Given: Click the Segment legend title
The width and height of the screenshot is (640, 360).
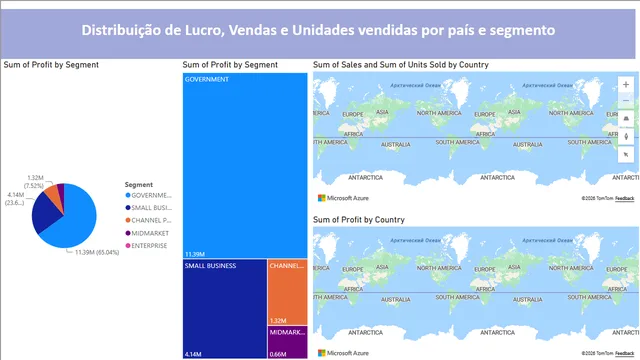Looking at the screenshot, I should (139, 185).
